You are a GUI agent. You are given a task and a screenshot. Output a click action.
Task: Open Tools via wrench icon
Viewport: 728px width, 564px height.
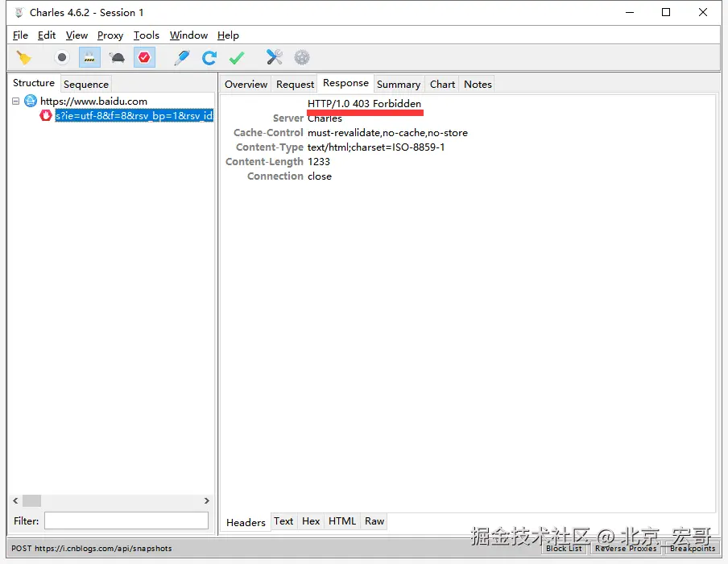pos(275,57)
